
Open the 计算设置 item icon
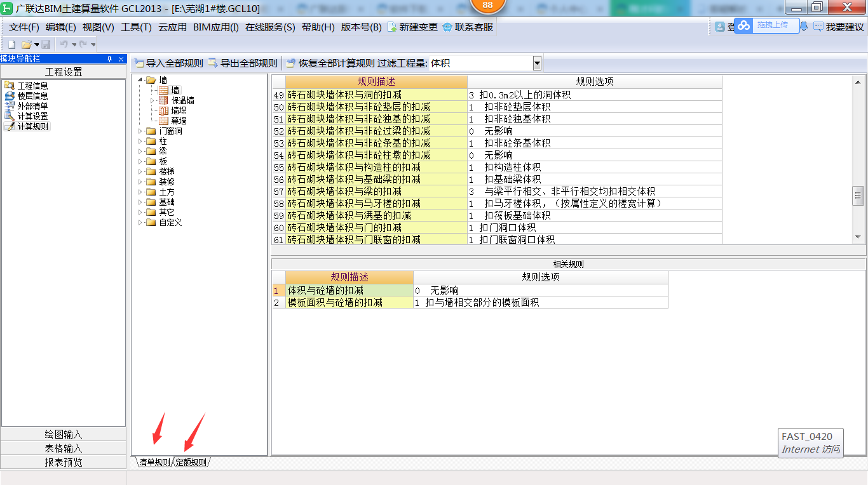(9, 116)
